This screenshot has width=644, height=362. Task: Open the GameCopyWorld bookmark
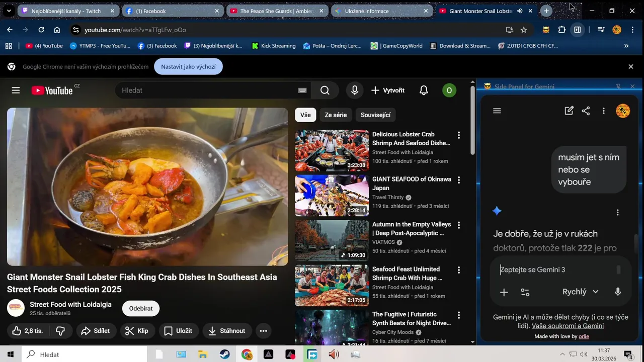click(396, 46)
